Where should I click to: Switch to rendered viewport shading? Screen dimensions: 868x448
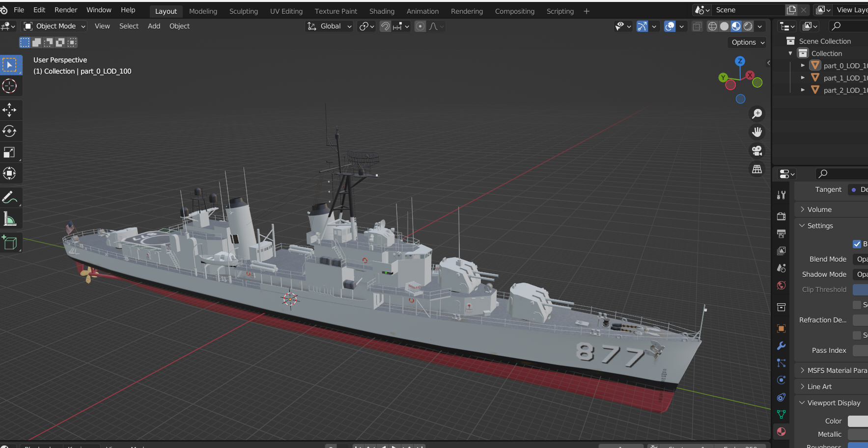click(x=748, y=26)
